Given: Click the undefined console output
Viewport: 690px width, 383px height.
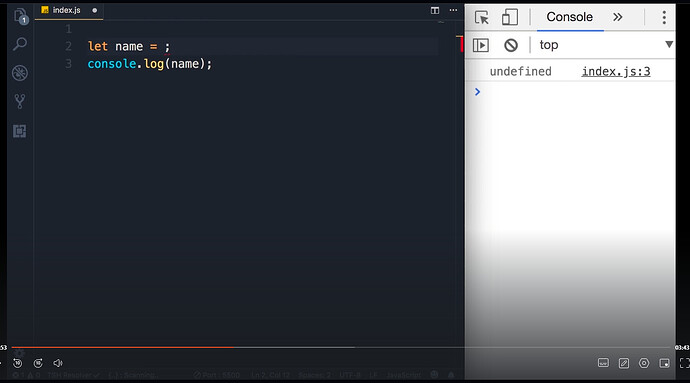Looking at the screenshot, I should pos(521,71).
